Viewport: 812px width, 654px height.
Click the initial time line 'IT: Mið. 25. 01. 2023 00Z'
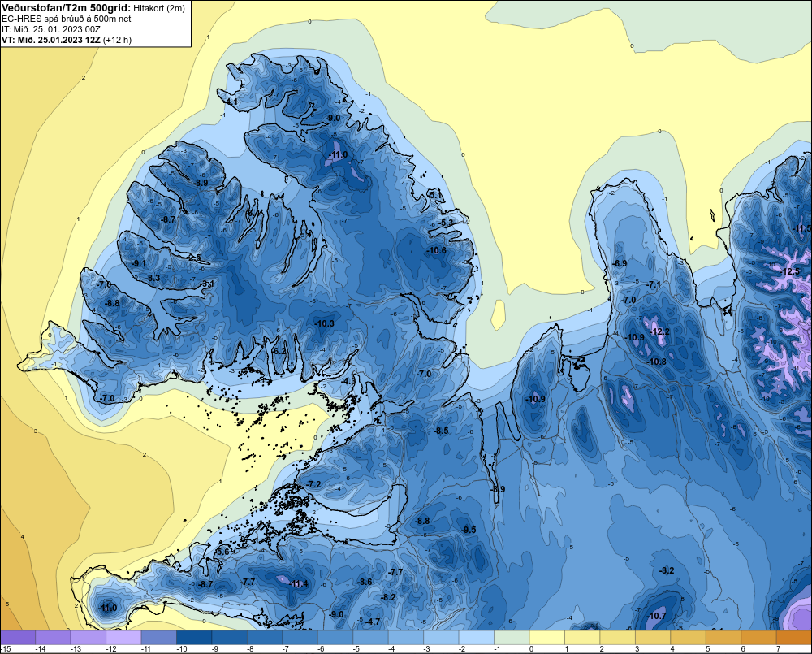(51, 29)
